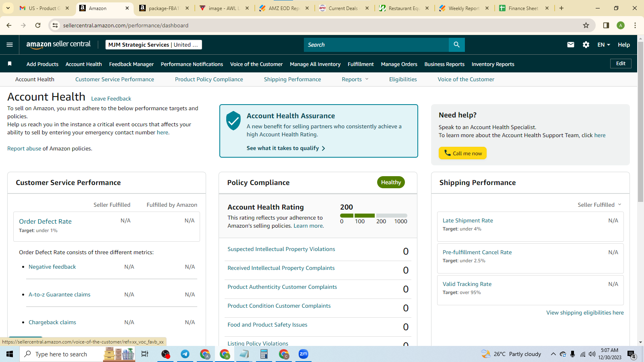The image size is (644, 362).
Task: Click the Leave Feedback link
Action: (111, 99)
